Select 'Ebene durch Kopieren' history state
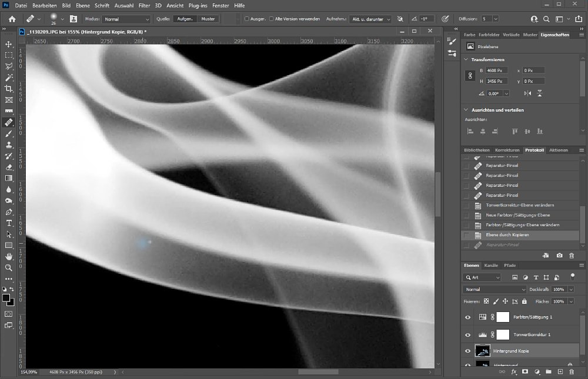The height and width of the screenshot is (379, 588). [507, 235]
